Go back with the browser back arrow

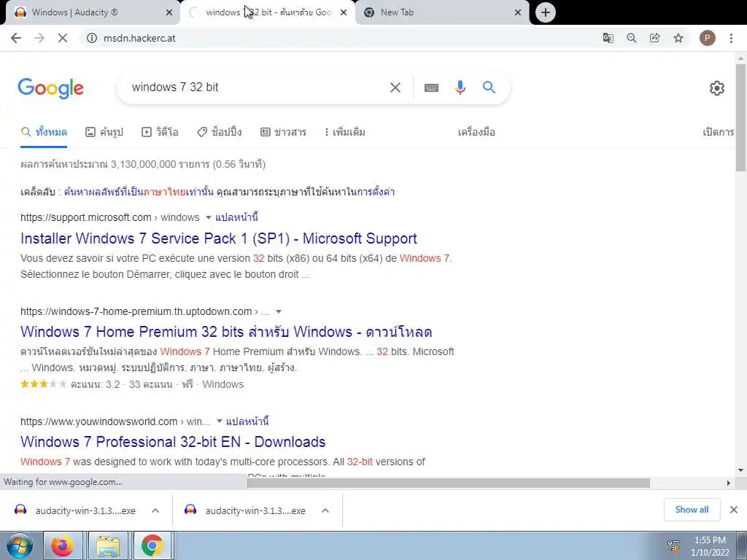[16, 38]
